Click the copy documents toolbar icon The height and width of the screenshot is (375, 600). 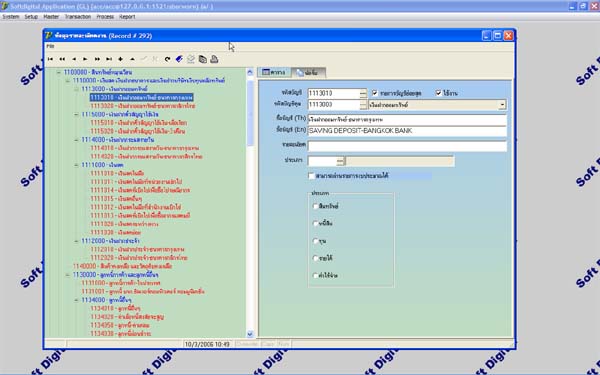point(202,59)
